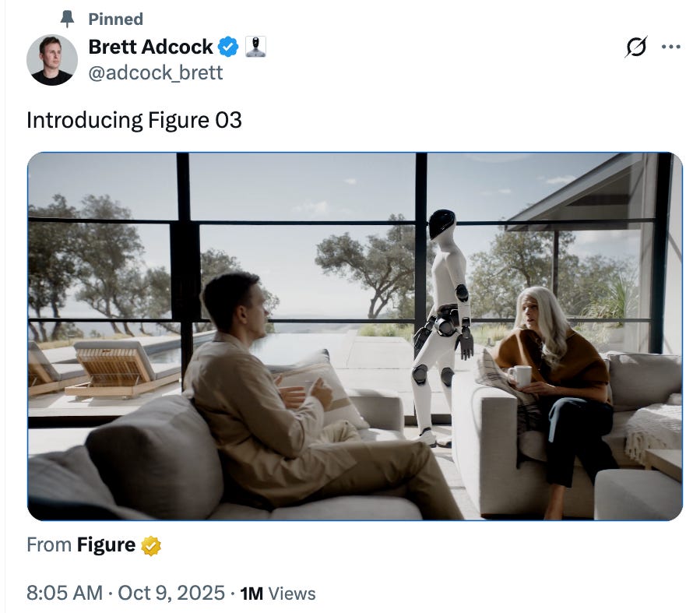Open the three-dot more options menu
The image size is (700, 613).
671,47
